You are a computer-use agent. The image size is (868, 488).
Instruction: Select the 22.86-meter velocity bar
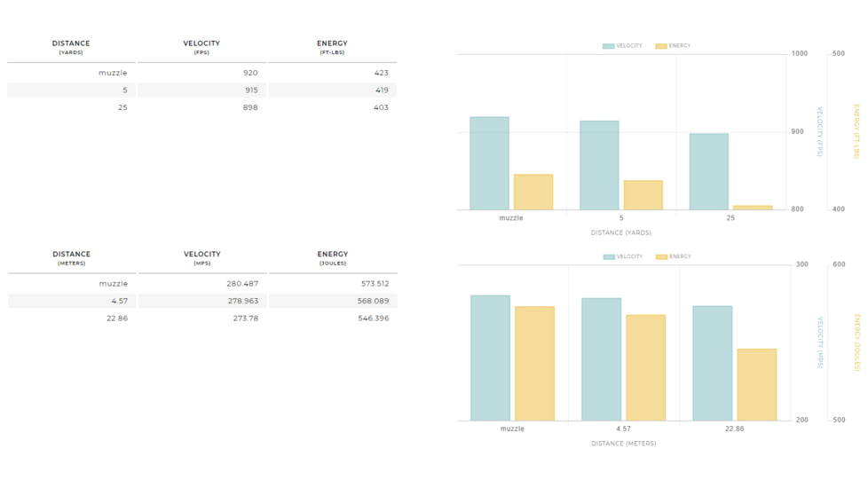point(713,363)
